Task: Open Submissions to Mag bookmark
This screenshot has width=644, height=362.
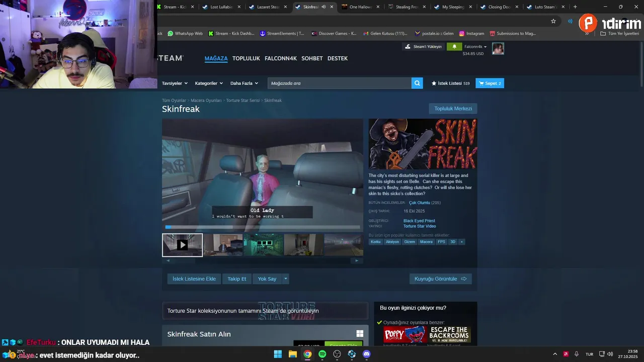Action: [513, 34]
